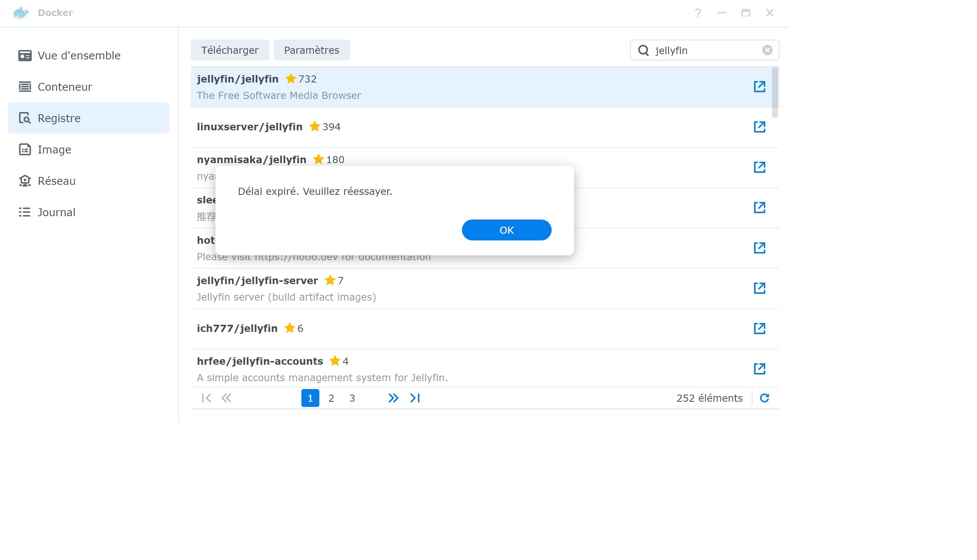
Task: Jump to the last results page
Action: [x=414, y=398]
